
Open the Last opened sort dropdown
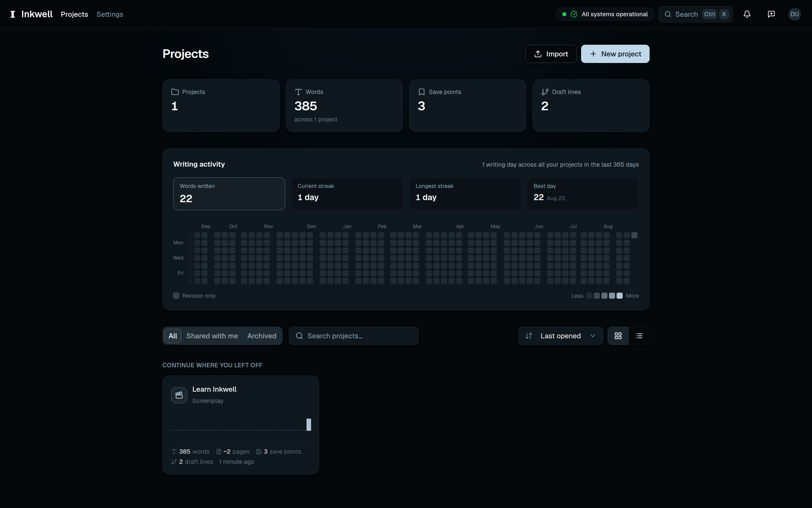[560, 336]
